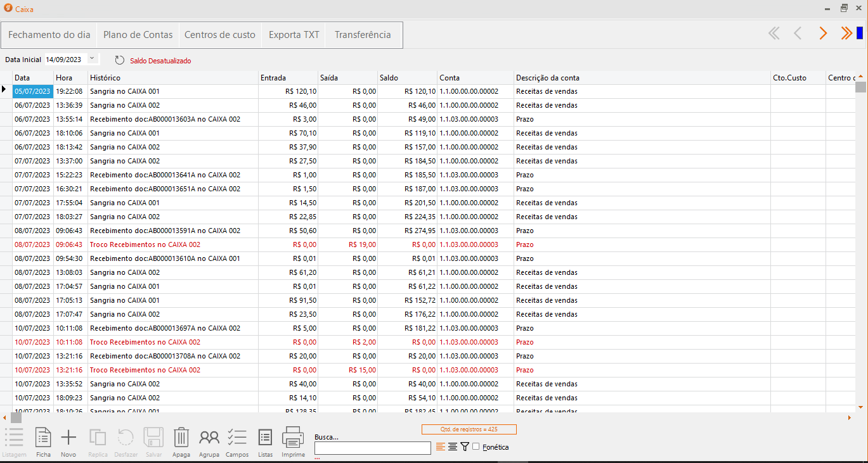Click the Cto.Custo column header

(x=798, y=78)
